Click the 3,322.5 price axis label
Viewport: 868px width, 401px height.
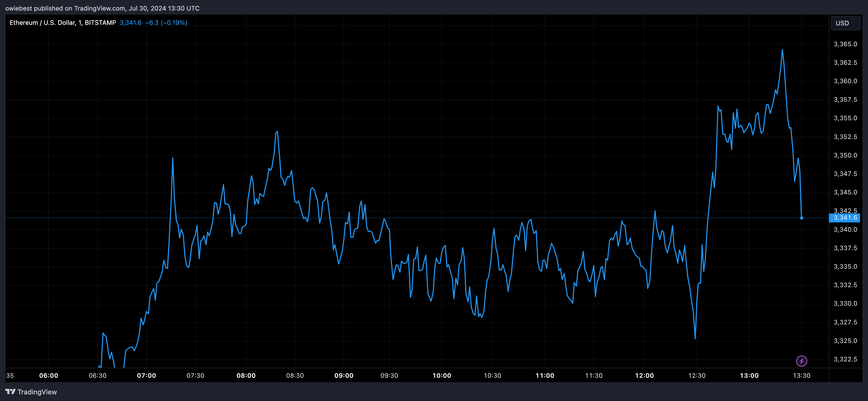(845, 359)
